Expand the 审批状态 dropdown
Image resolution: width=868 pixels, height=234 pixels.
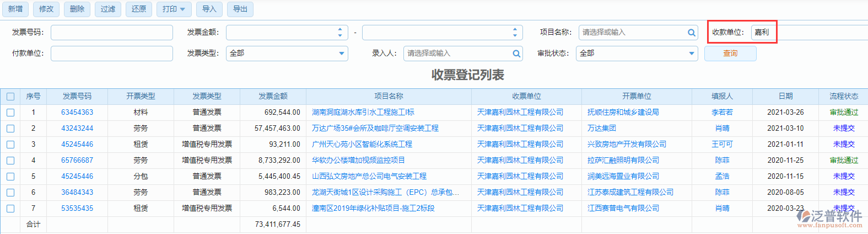click(x=692, y=54)
